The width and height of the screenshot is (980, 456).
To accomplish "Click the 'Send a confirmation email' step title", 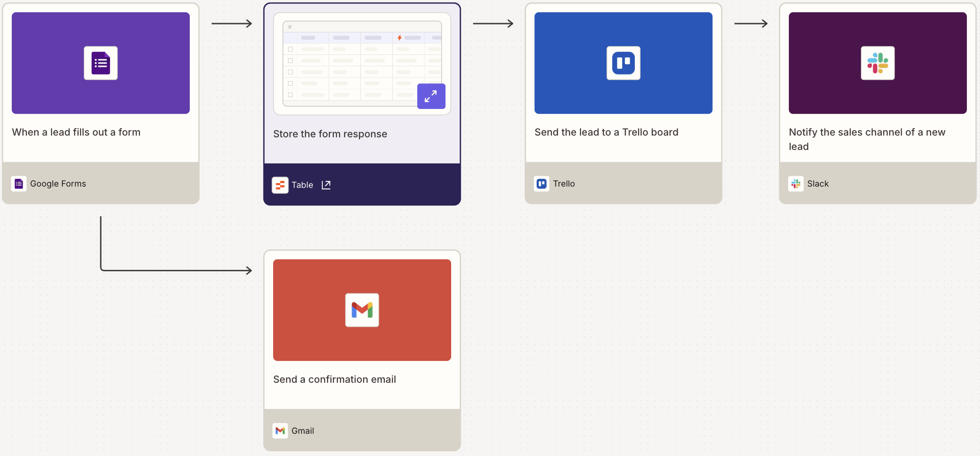I will (334, 379).
